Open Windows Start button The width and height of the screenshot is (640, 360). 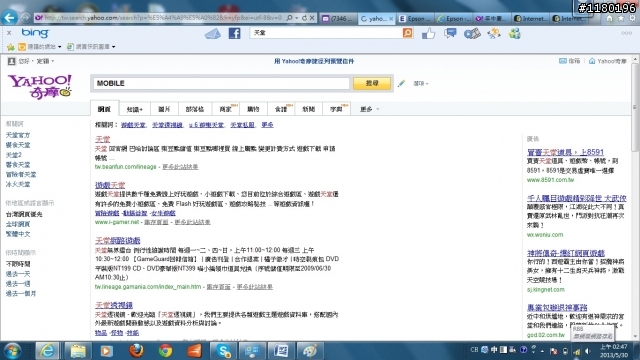tap(12, 351)
